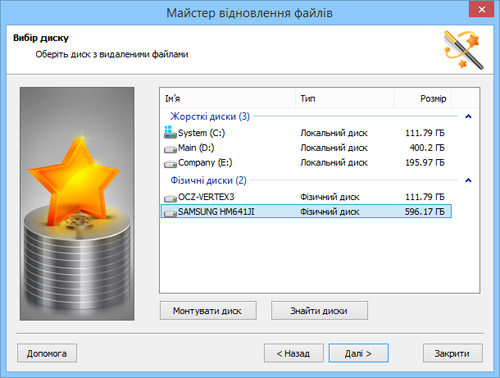The image size is (500, 378).
Task: Click the Company (E:) drive icon
Action: (x=170, y=164)
